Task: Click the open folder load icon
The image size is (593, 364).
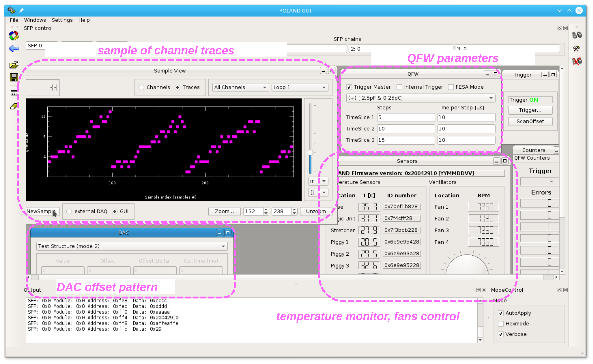Action: 14,65
